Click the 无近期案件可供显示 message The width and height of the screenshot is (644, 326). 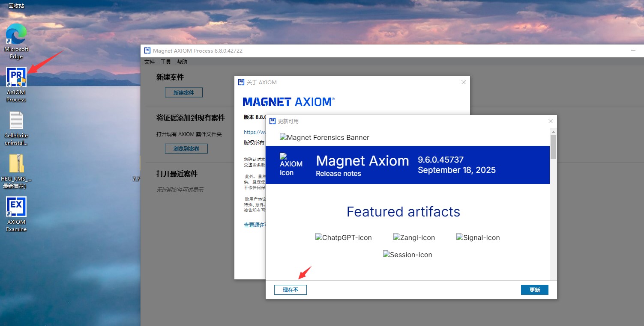pyautogui.click(x=180, y=190)
